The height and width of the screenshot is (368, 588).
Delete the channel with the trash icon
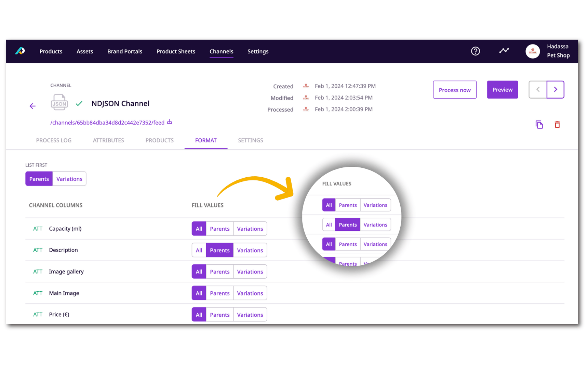coord(557,125)
